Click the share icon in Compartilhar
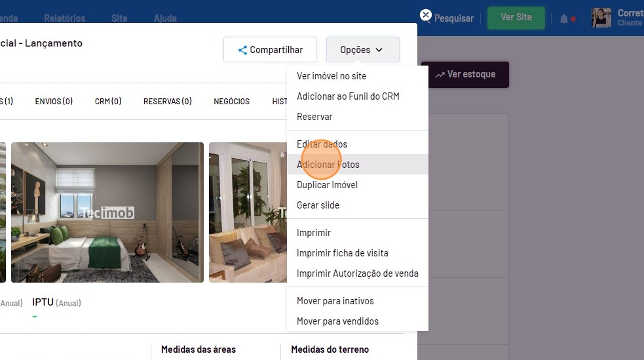Image resolution: width=644 pixels, height=360 pixels. pyautogui.click(x=242, y=50)
